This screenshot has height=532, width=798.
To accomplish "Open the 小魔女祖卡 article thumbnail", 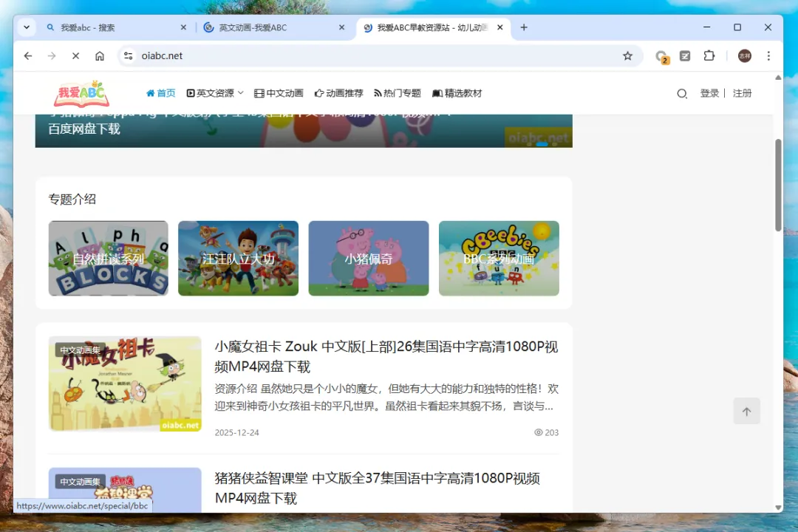I will [x=125, y=384].
